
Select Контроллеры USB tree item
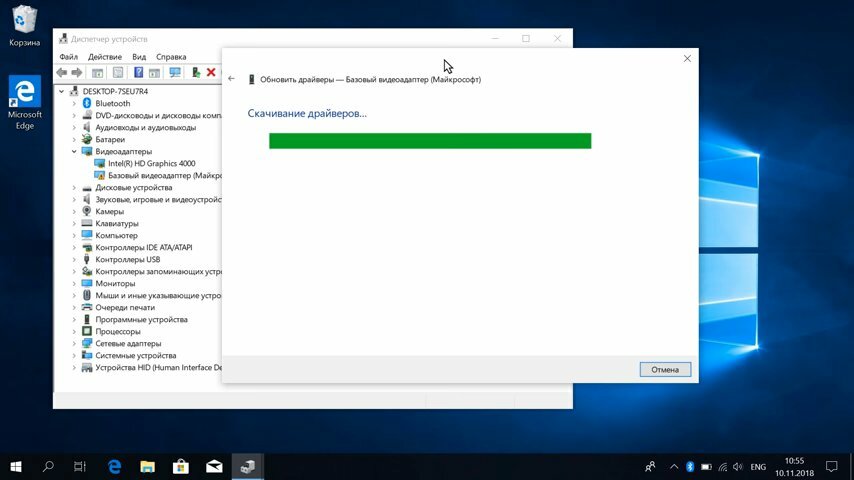click(x=127, y=259)
